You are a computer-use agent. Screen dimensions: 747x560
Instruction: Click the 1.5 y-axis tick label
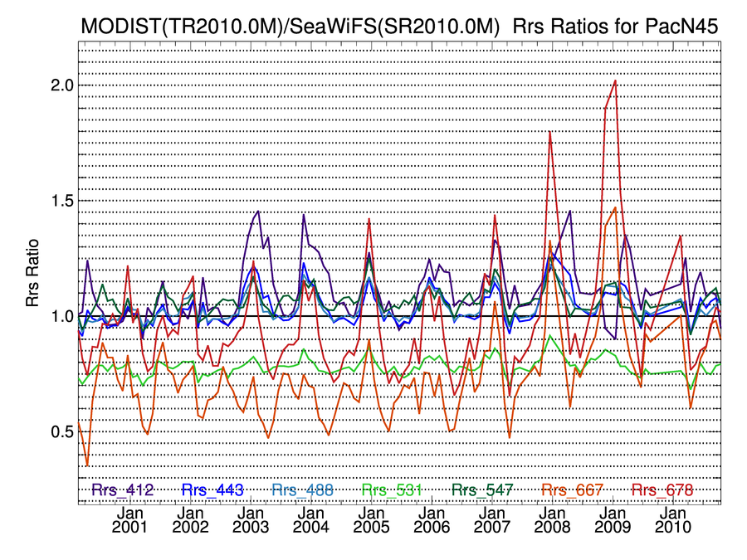pyautogui.click(x=62, y=201)
